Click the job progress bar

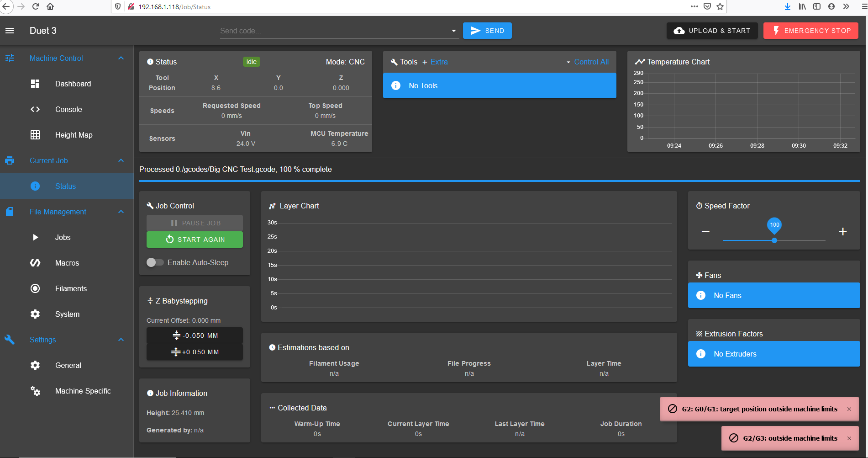coord(500,181)
